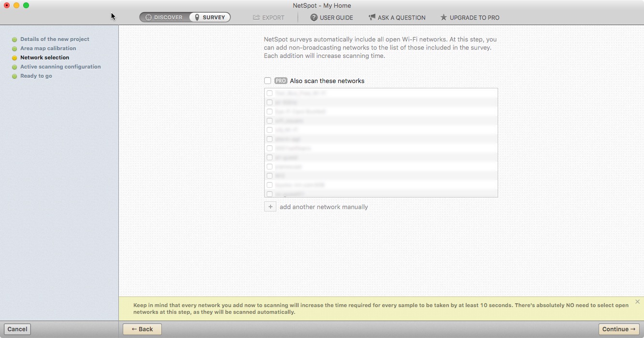The height and width of the screenshot is (338, 644).
Task: Click the yellow banner text about scanning time
Action: coord(381,309)
